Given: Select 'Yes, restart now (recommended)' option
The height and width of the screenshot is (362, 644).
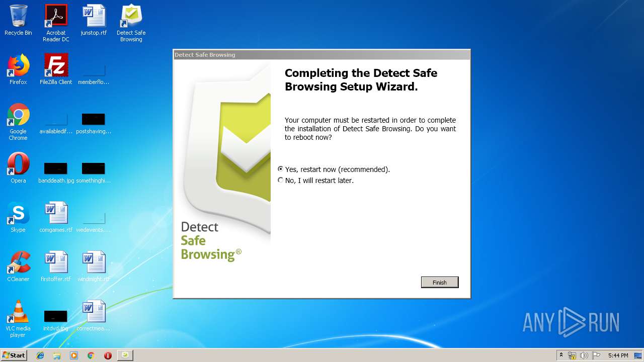Looking at the screenshot, I should click(x=334, y=169).
